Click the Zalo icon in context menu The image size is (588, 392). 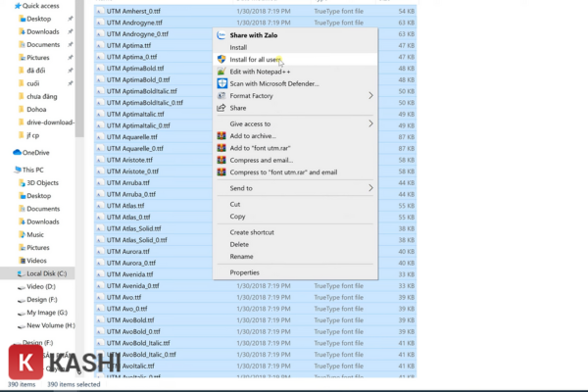point(221,34)
